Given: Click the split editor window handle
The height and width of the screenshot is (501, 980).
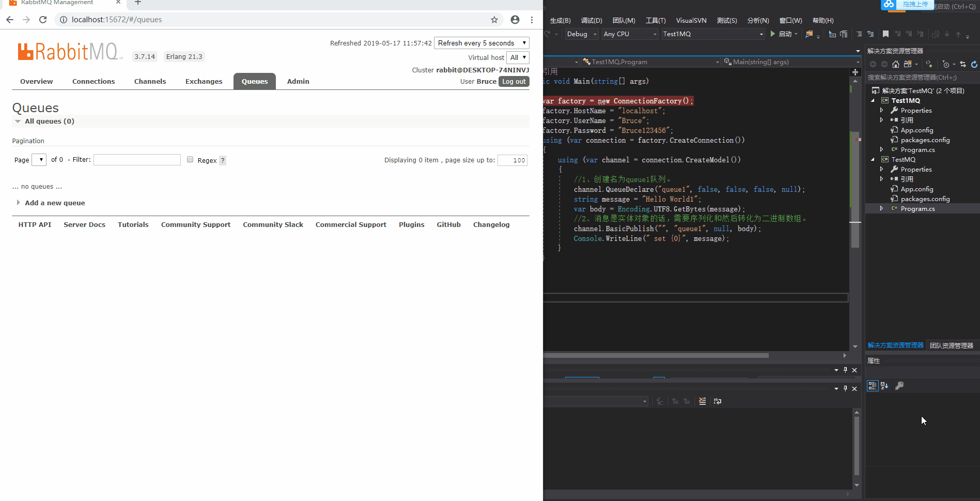Looking at the screenshot, I should [855, 72].
